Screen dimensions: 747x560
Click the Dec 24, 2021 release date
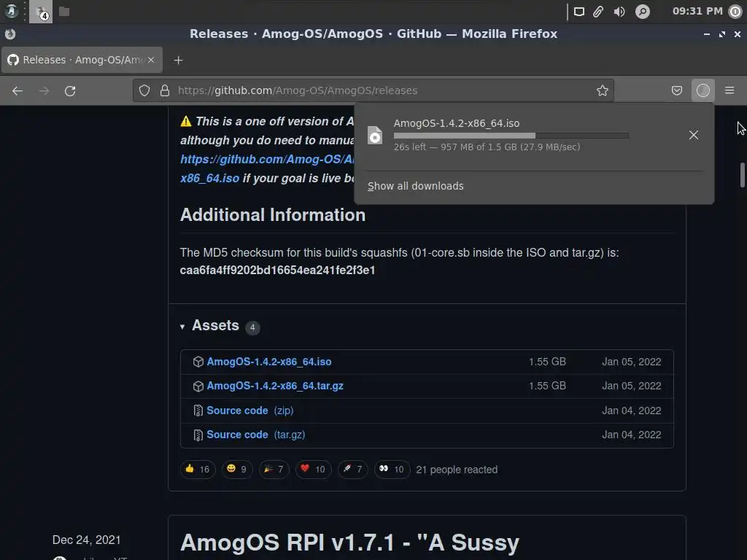86,540
